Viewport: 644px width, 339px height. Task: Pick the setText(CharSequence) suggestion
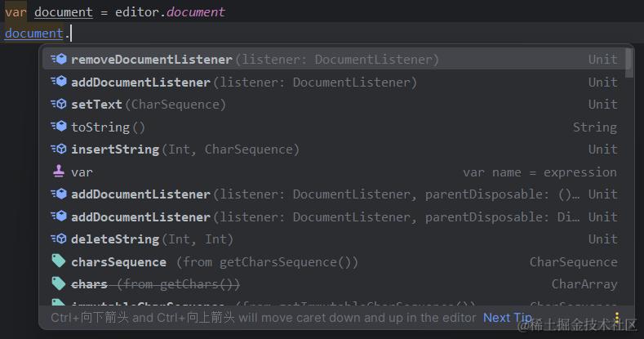334,105
